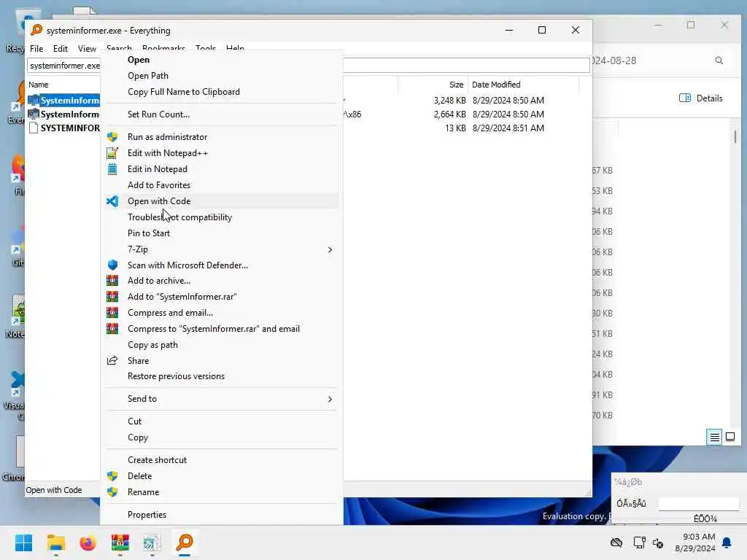Click WinRAR icon beside Compress to SystemInformer.rar and email
The height and width of the screenshot is (560, 747).
pos(112,329)
